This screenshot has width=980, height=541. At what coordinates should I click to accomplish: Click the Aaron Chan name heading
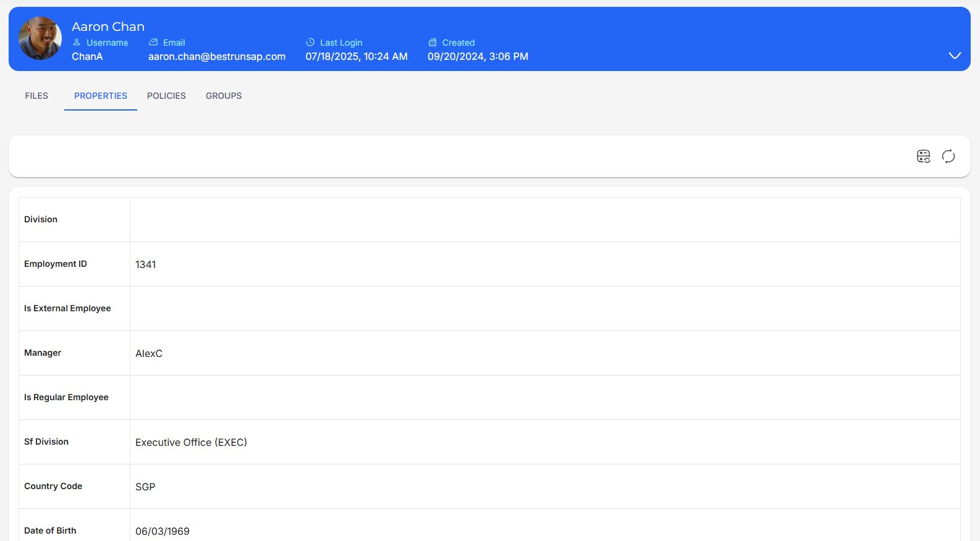click(x=108, y=27)
